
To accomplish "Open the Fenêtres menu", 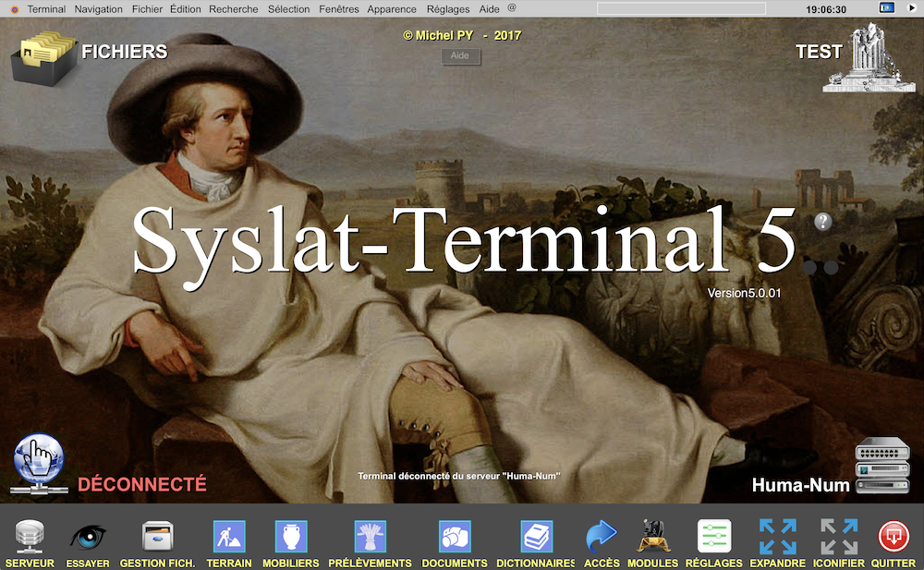I will [x=339, y=8].
